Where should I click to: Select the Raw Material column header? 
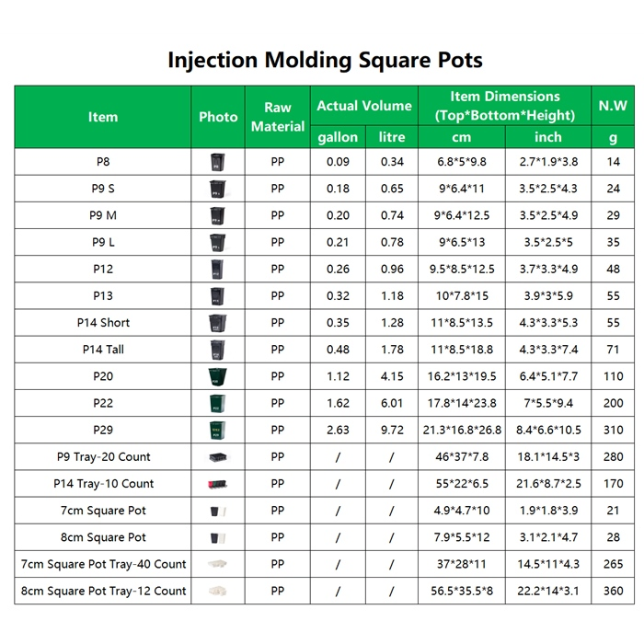(x=278, y=117)
